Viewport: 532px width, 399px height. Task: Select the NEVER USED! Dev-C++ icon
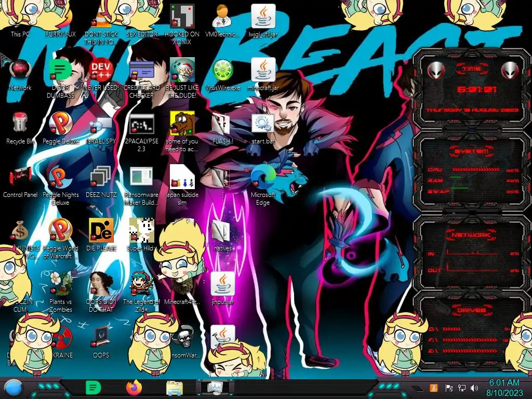[x=101, y=75]
